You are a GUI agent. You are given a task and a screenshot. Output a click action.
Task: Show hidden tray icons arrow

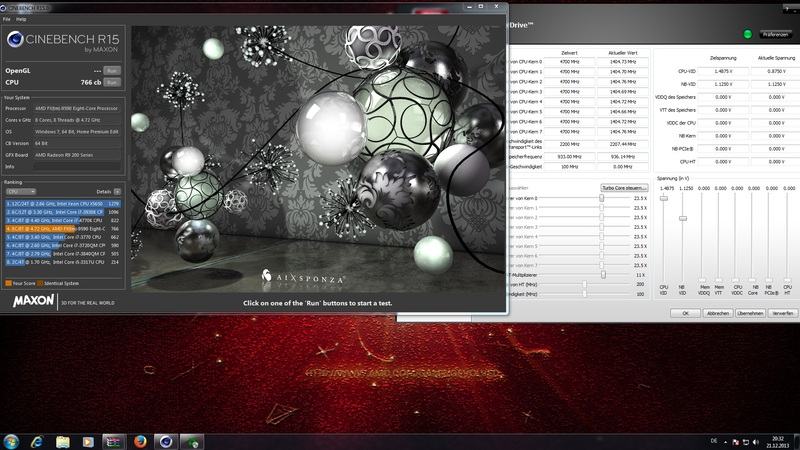726,442
